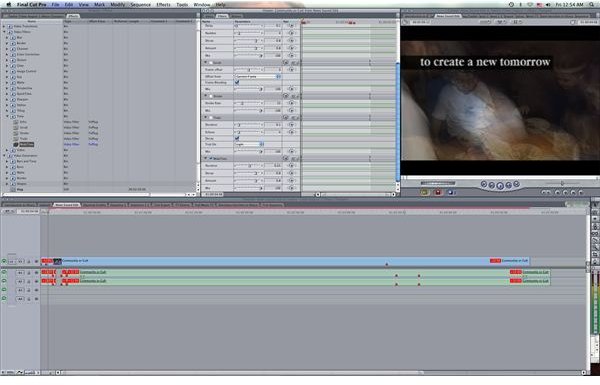Collapse the Scrub filter section
600x385 pixels.
(206, 62)
